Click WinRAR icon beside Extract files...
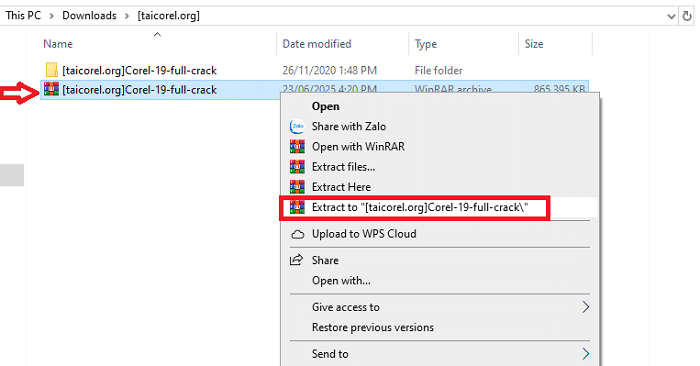This screenshot has height=366, width=700. pos(297,167)
